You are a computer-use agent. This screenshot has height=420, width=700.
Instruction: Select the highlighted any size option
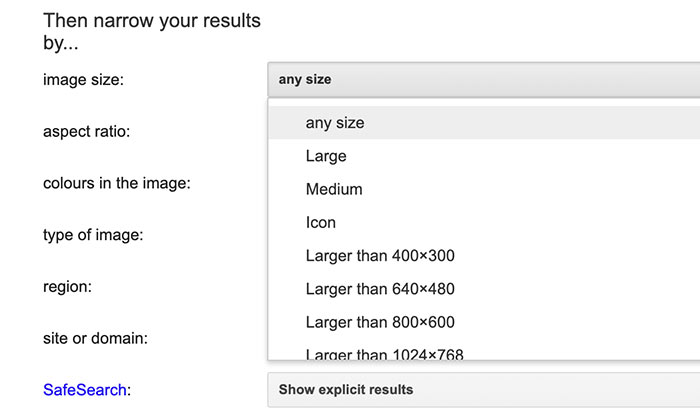335,123
